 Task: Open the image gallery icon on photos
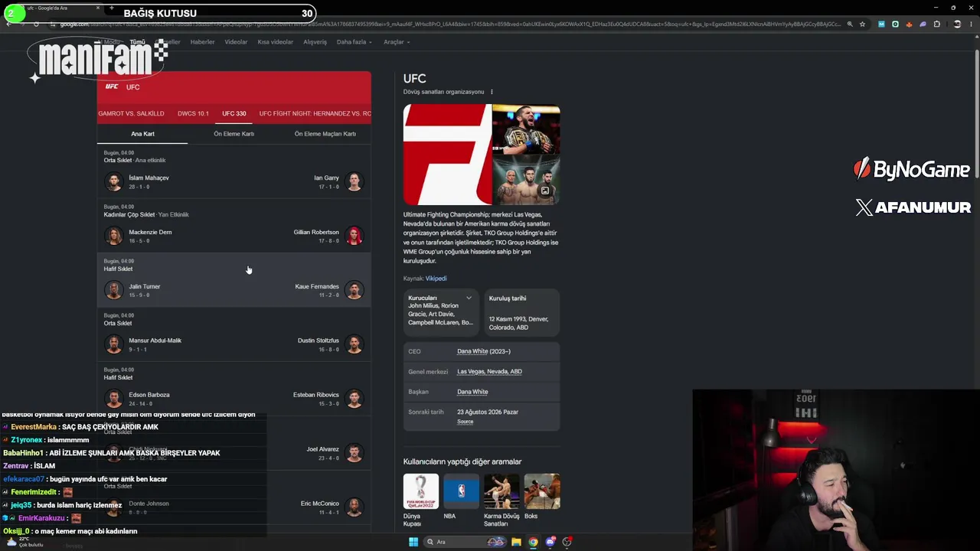coord(545,191)
